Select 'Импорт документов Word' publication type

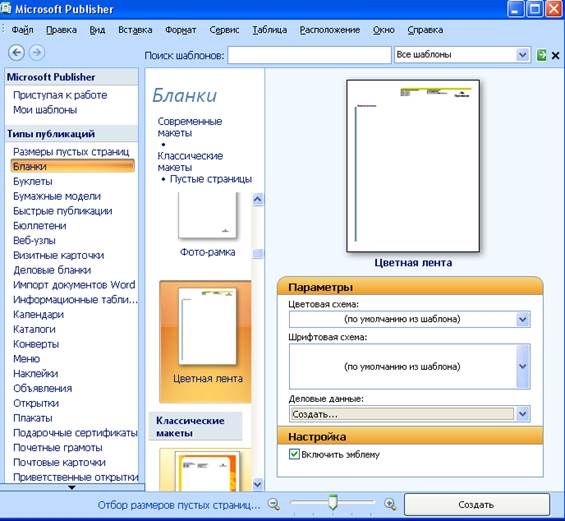coord(74,285)
